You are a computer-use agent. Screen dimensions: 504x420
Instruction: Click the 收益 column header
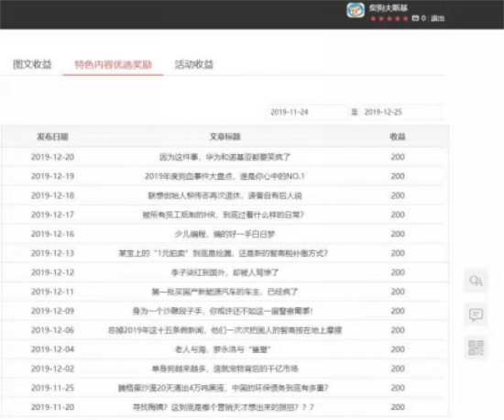pyautogui.click(x=398, y=137)
